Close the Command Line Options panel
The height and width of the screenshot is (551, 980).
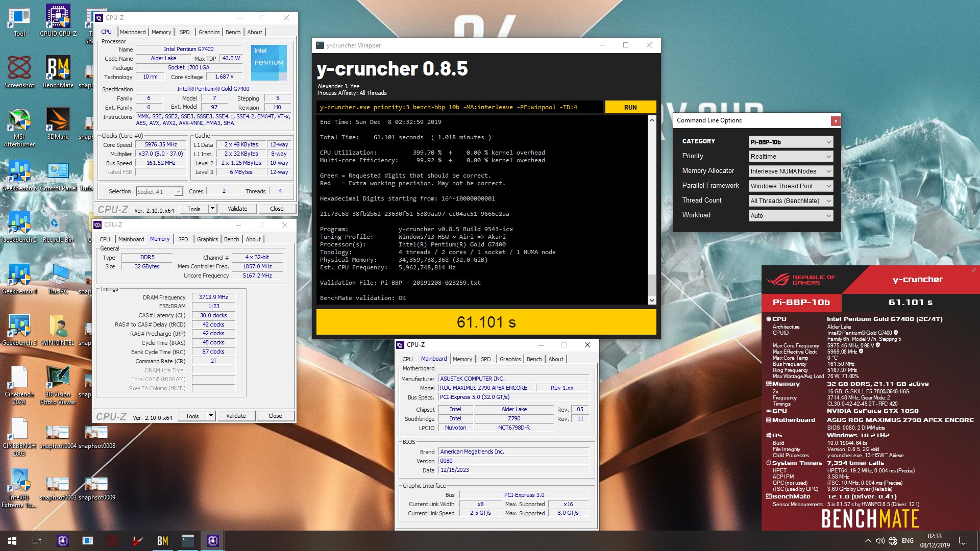(x=835, y=121)
